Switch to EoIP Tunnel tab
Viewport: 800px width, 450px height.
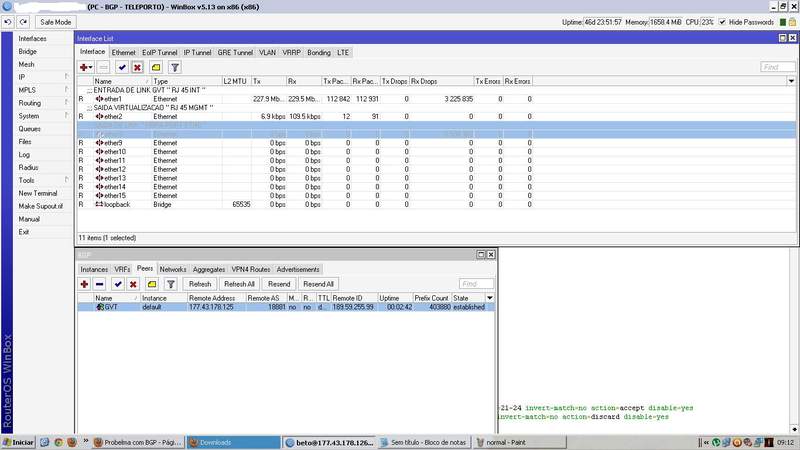(160, 53)
